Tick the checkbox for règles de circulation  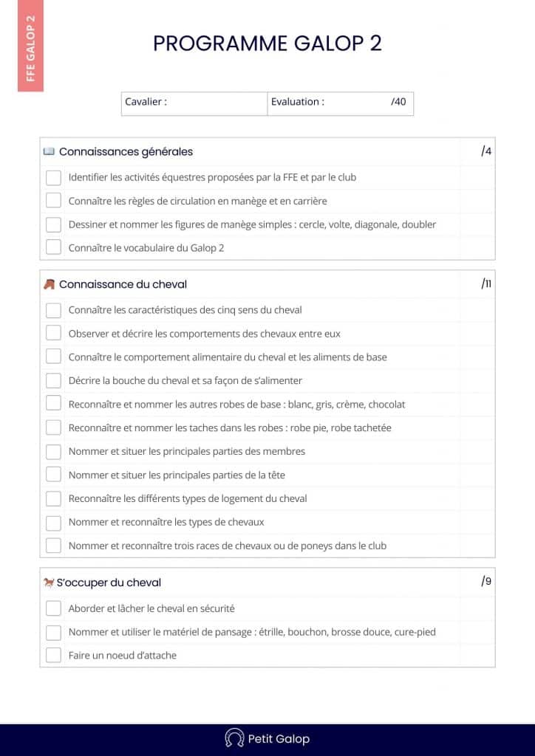pyautogui.click(x=53, y=201)
